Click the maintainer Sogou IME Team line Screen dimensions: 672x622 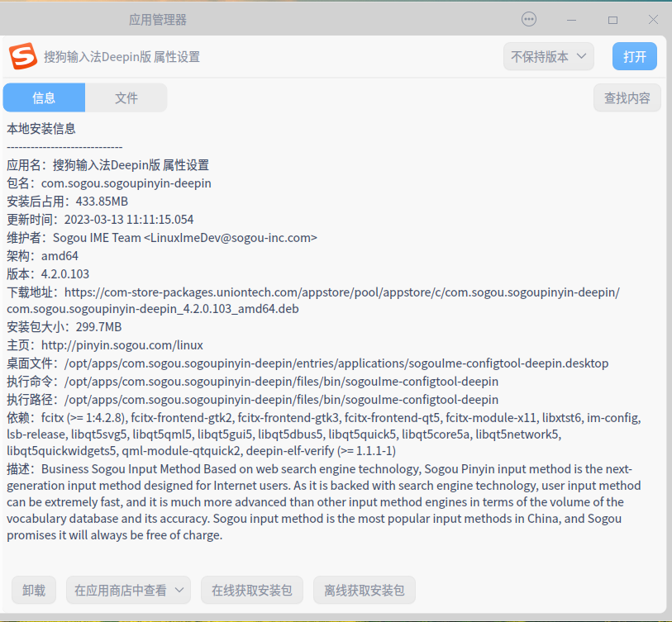pyautogui.click(x=162, y=238)
